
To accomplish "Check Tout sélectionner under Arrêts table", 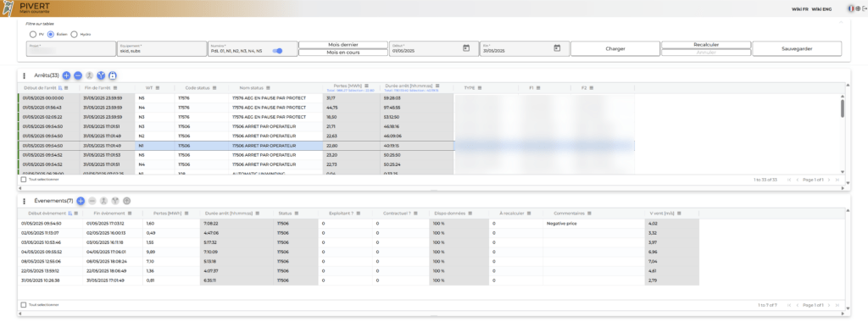I will click(23, 180).
